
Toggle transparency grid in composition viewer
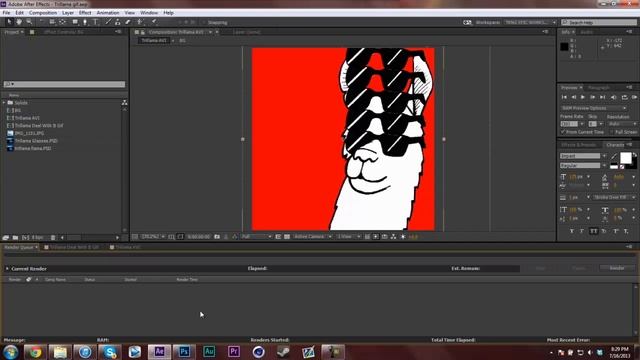[x=287, y=237]
